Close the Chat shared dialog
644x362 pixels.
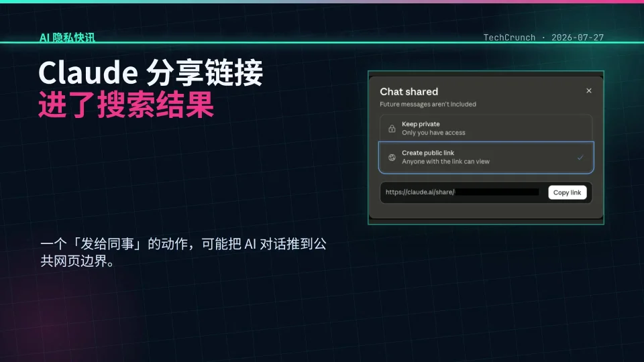tap(588, 90)
